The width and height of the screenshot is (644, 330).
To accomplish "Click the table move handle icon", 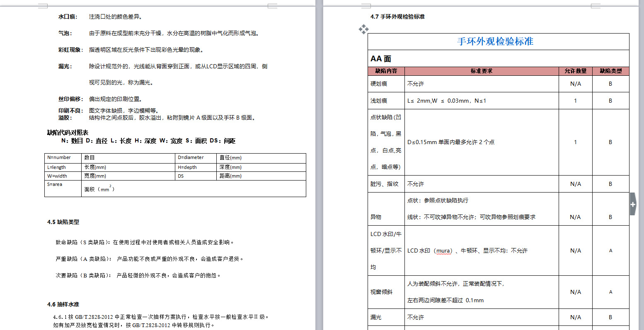I will 363,29.
